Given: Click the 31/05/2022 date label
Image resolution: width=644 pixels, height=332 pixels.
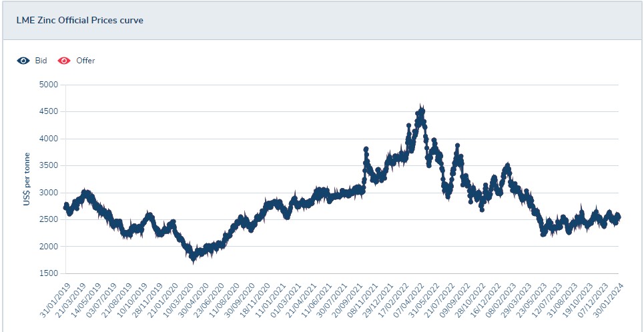Looking at the screenshot, I should click(424, 299).
